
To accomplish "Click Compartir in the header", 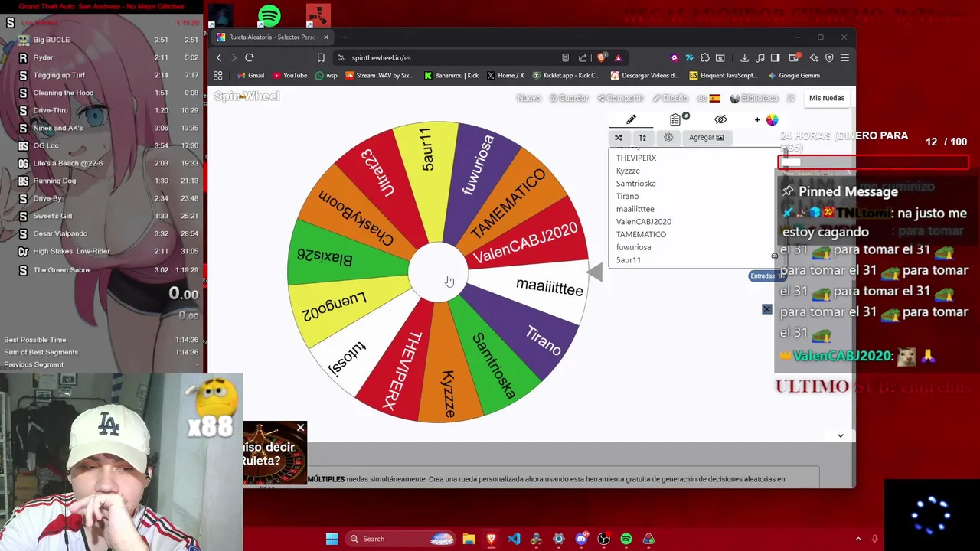I will click(x=620, y=98).
